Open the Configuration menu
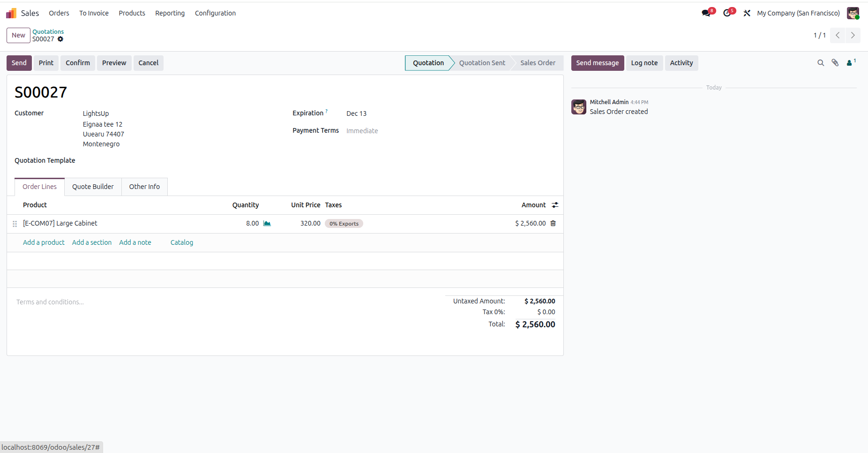The width and height of the screenshot is (868, 453). point(215,13)
